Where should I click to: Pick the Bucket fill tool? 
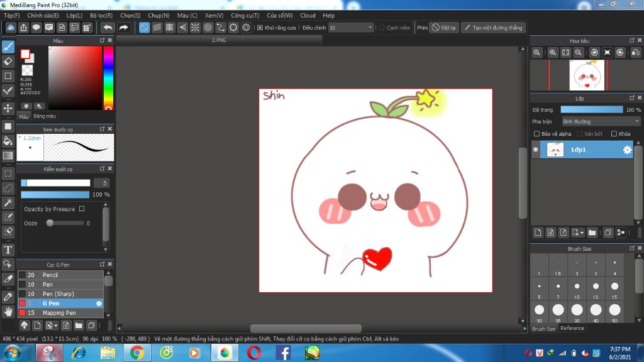[x=8, y=141]
